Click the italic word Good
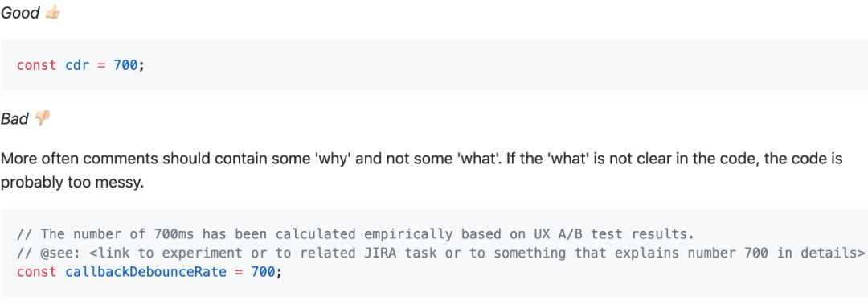 pyautogui.click(x=20, y=13)
